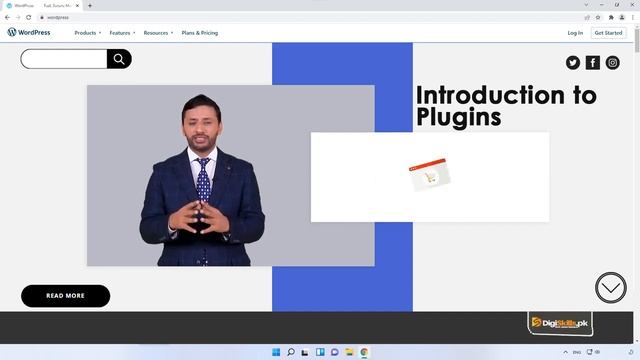
Task: Expand the Products dropdown menu
Action: point(88,33)
